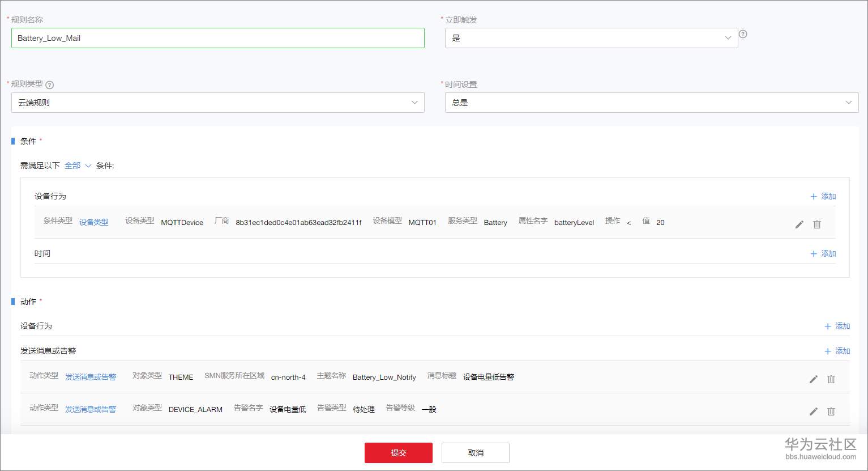
Task: Click the threshold value 20
Action: click(660, 222)
